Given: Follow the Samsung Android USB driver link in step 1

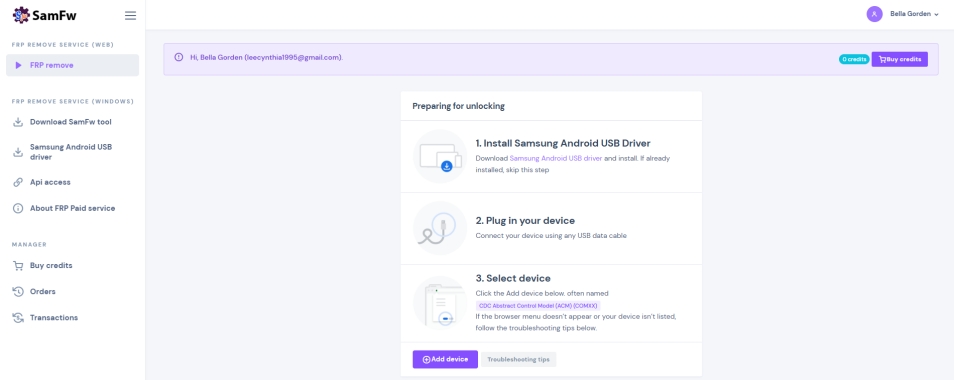Looking at the screenshot, I should [555, 158].
